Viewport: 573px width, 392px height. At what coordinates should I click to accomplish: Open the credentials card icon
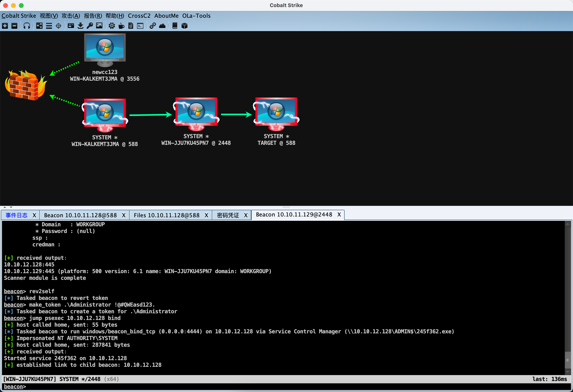tap(71, 26)
